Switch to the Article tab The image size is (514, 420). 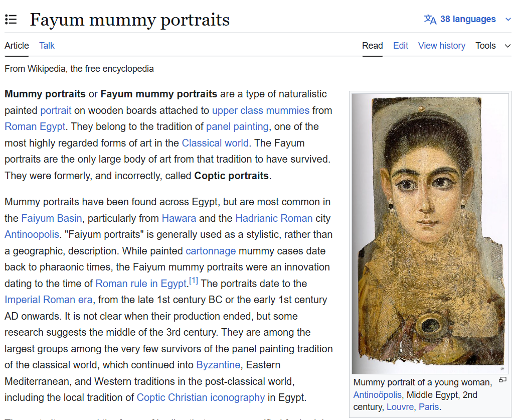point(17,46)
